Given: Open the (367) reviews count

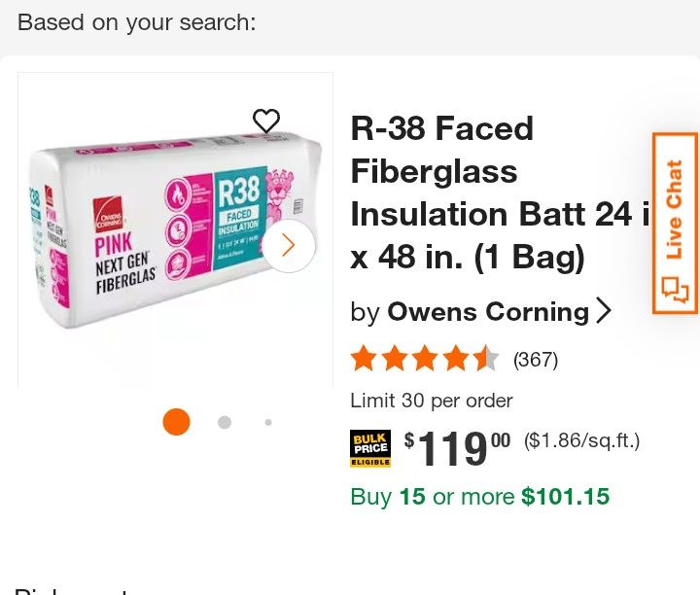Looking at the screenshot, I should click(x=536, y=360).
